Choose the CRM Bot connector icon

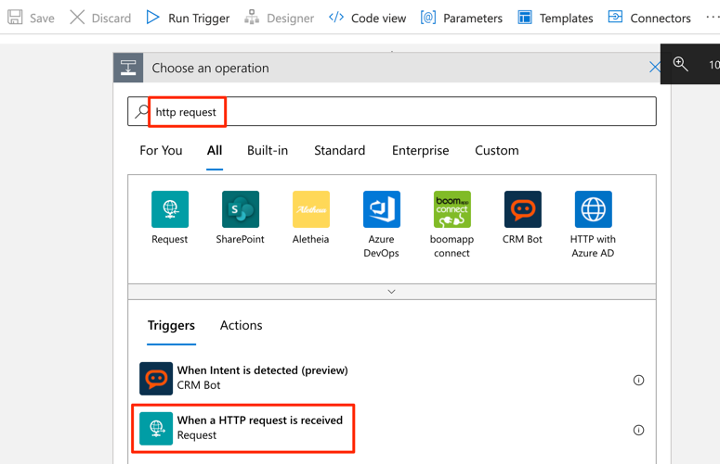(523, 209)
